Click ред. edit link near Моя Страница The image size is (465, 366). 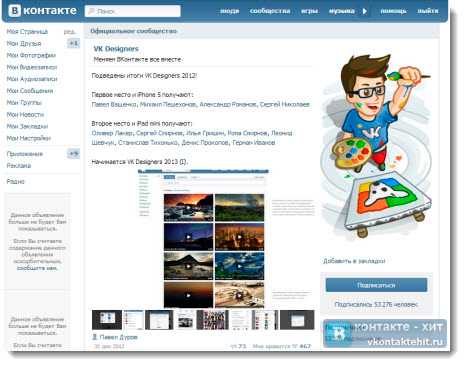tap(69, 32)
